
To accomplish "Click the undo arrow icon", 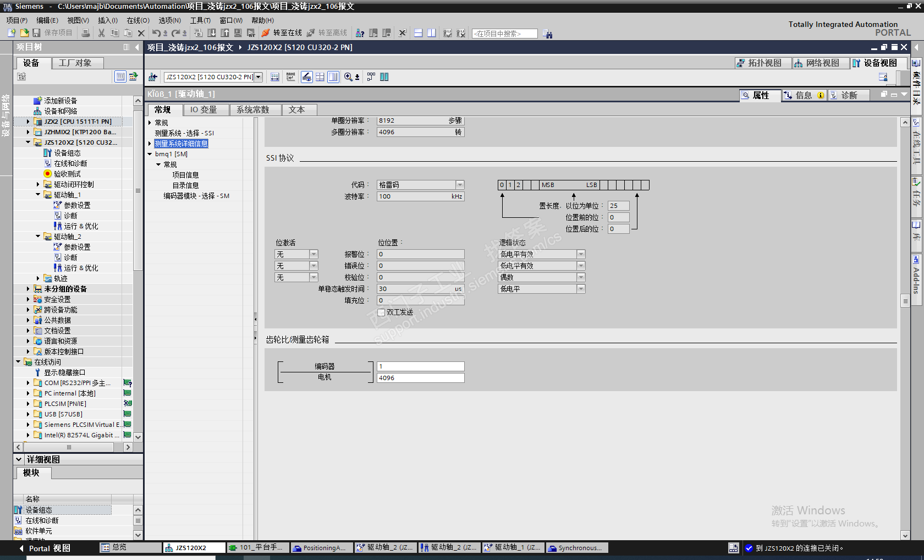I will (156, 33).
